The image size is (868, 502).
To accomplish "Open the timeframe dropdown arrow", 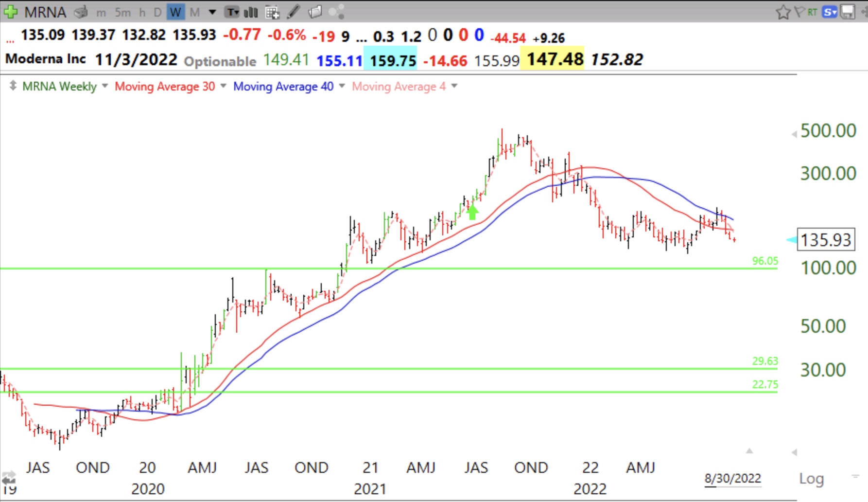I will [212, 12].
